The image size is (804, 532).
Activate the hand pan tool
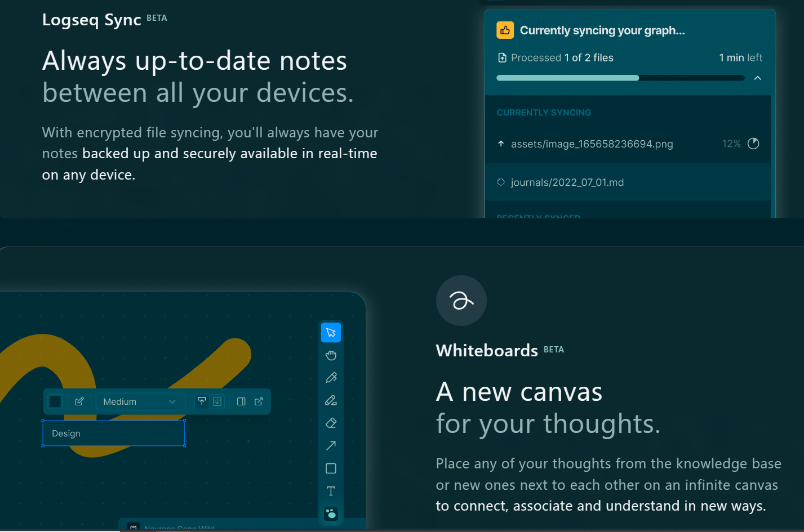pos(331,355)
